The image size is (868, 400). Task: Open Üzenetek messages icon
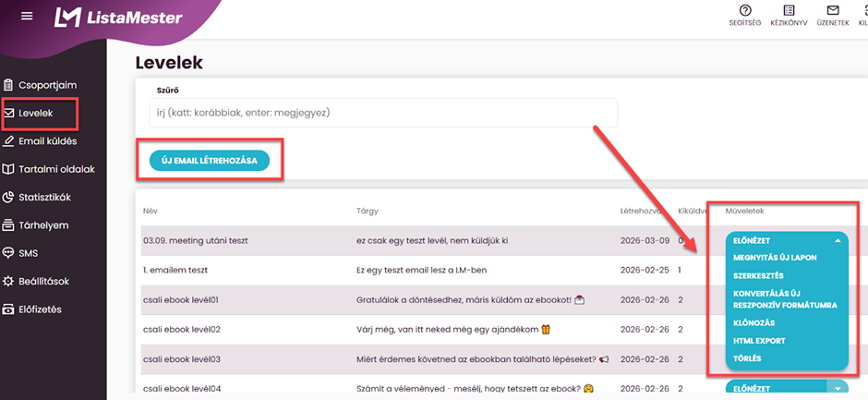833,10
